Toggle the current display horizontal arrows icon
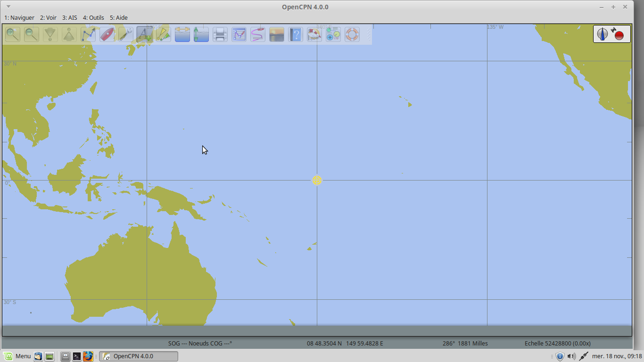The height and width of the screenshot is (362, 644). pos(182,34)
